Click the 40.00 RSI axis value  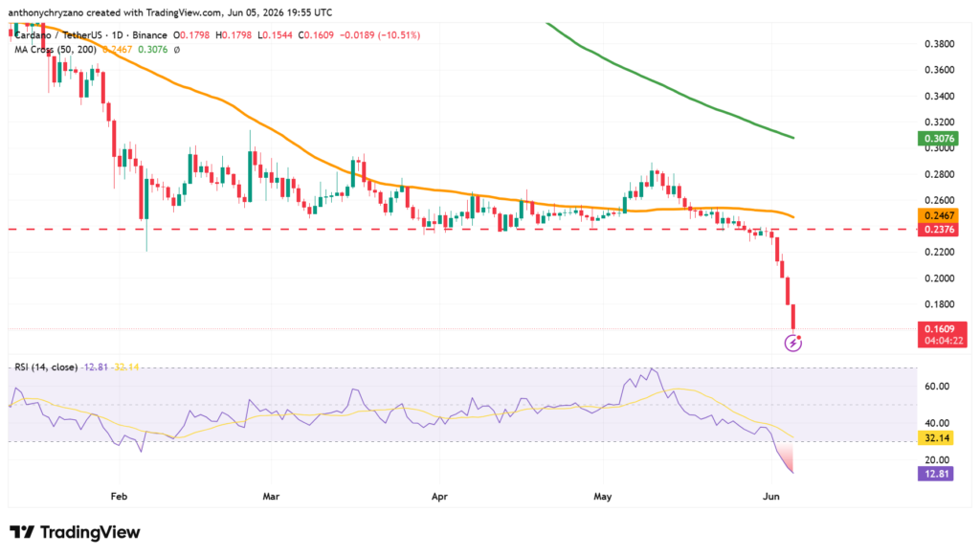click(937, 423)
